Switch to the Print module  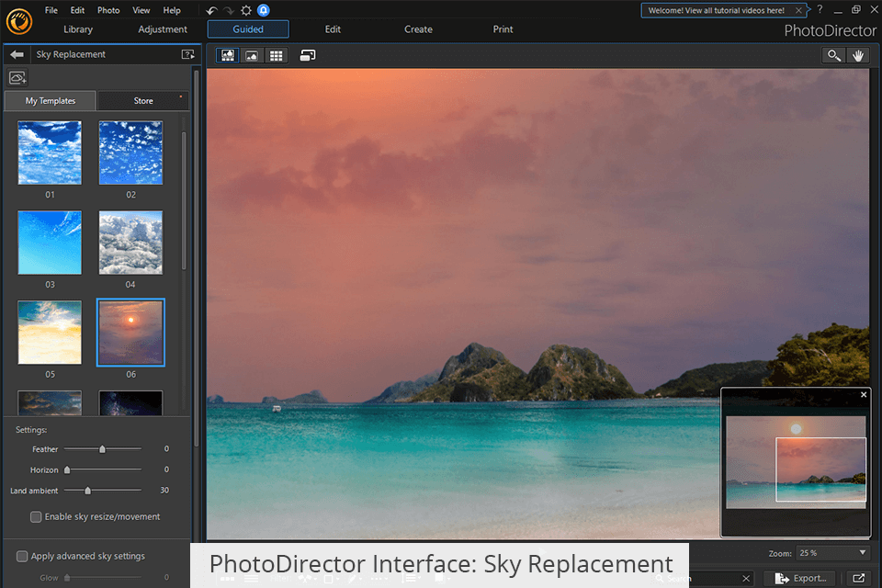[x=503, y=29]
